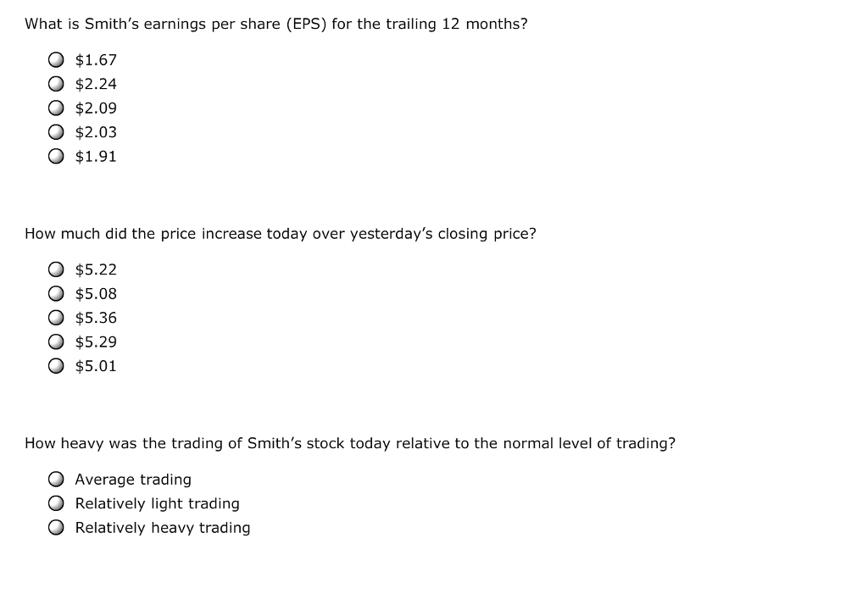The image size is (868, 605).
Task: Choose the Relatively light trading option
Action: (56, 502)
